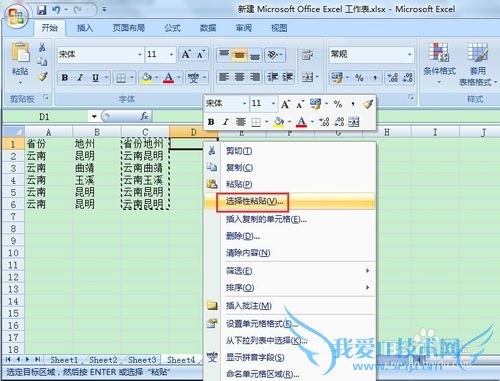The height and width of the screenshot is (381, 500).
Task: Click the ribbon Format Painter brush
Action: [42, 77]
